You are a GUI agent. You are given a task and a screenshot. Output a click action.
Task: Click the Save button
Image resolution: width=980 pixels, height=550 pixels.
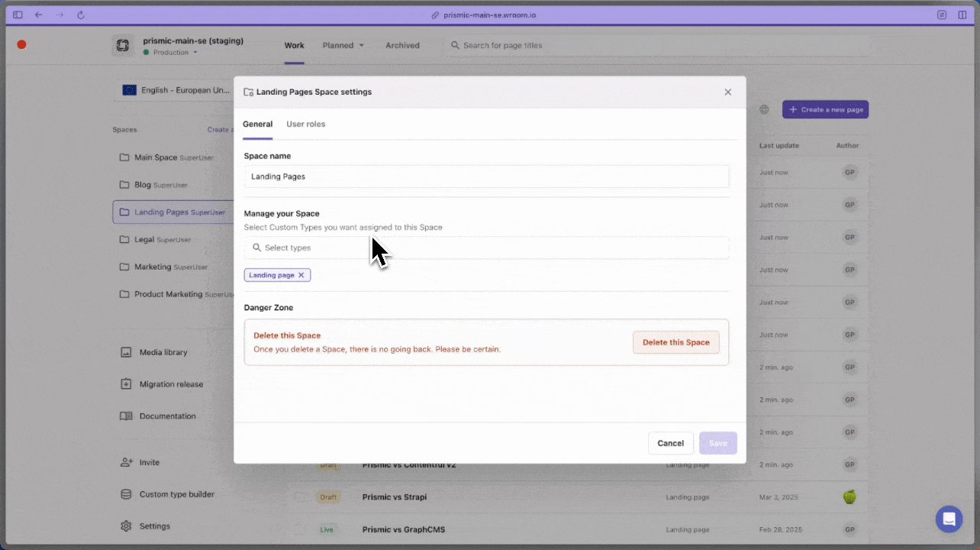pyautogui.click(x=718, y=443)
